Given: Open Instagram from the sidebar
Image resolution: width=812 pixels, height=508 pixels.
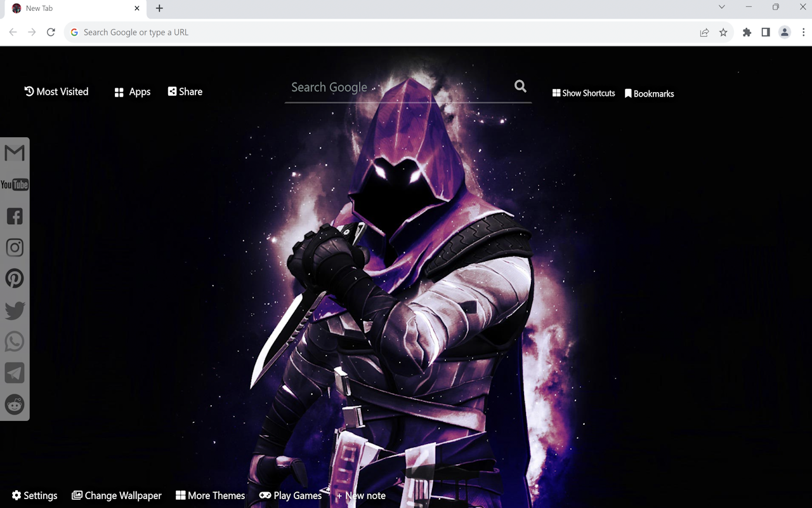Looking at the screenshot, I should (x=15, y=248).
